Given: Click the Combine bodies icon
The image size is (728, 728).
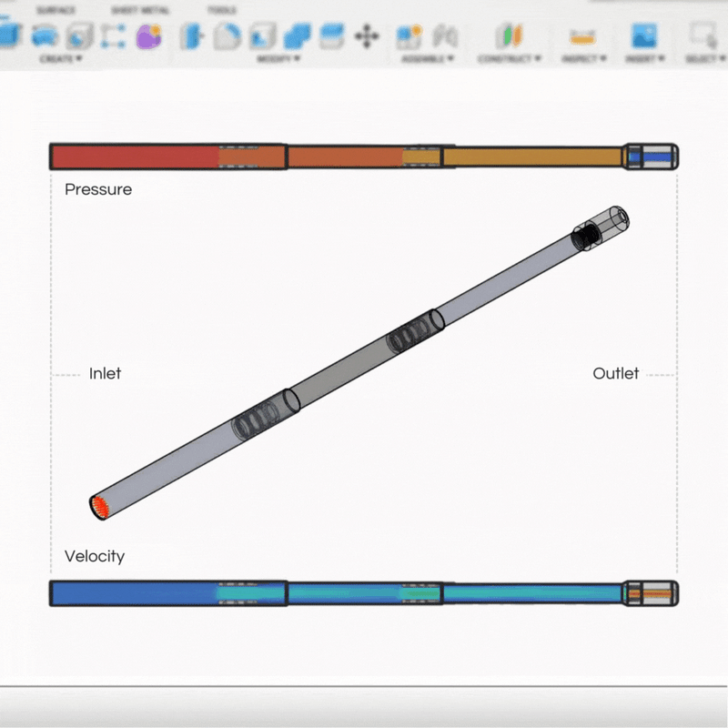Looking at the screenshot, I should [297, 36].
